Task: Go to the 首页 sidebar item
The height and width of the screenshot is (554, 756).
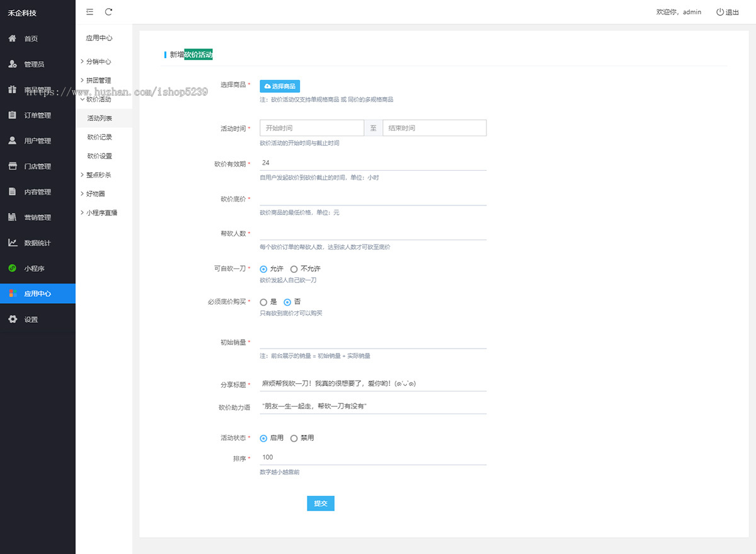Action: (x=38, y=38)
